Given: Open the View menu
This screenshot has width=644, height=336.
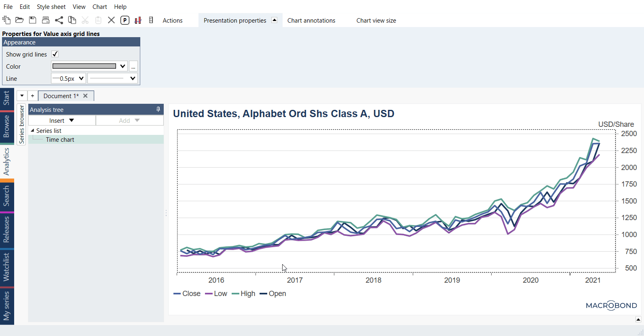Looking at the screenshot, I should [79, 6].
